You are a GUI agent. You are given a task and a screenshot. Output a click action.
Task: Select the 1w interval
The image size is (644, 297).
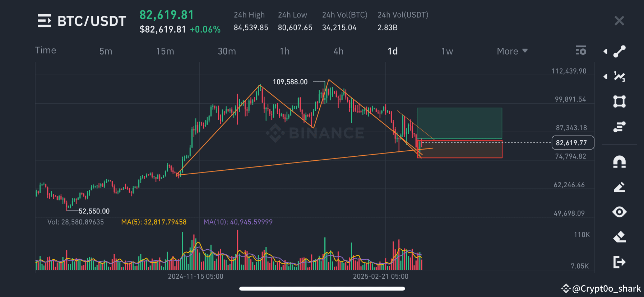click(447, 51)
